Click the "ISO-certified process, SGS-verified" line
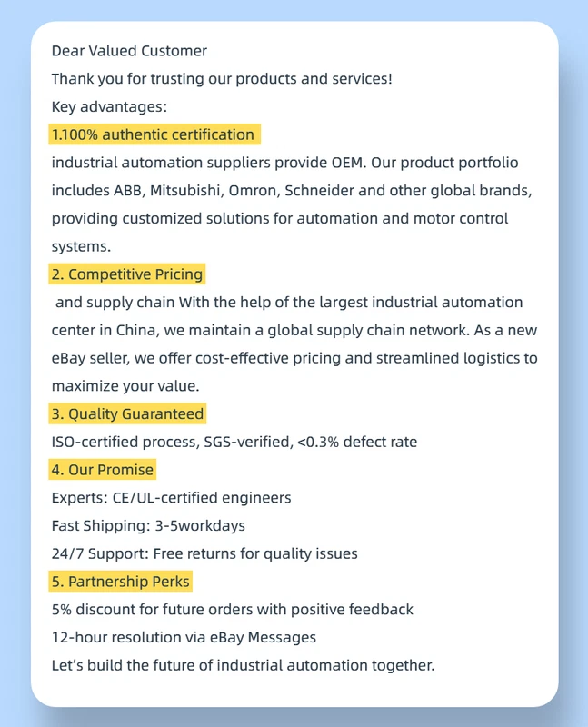This screenshot has width=588, height=727. tap(234, 443)
